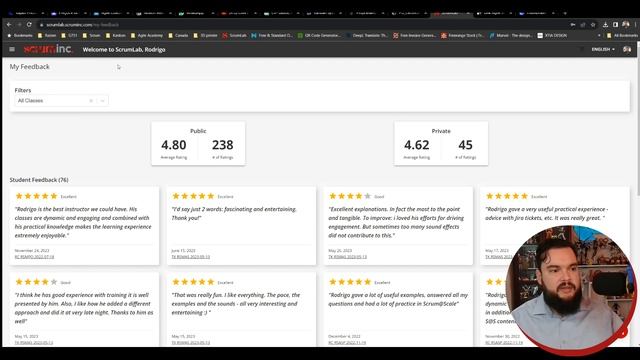Screen dimensions: 640x360
Task: Clear the All Classes filter with the X
Action: [91, 100]
